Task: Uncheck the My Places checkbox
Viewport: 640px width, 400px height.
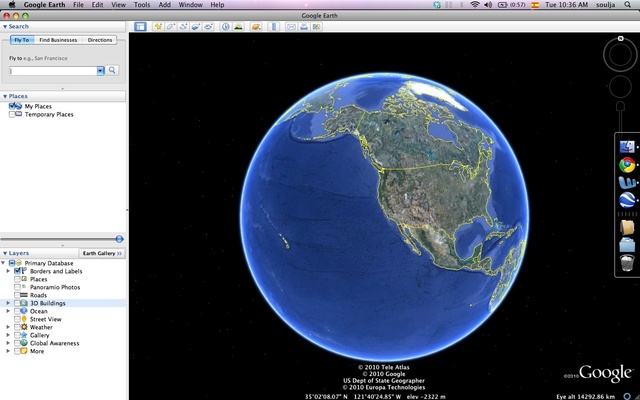Action: pos(12,106)
